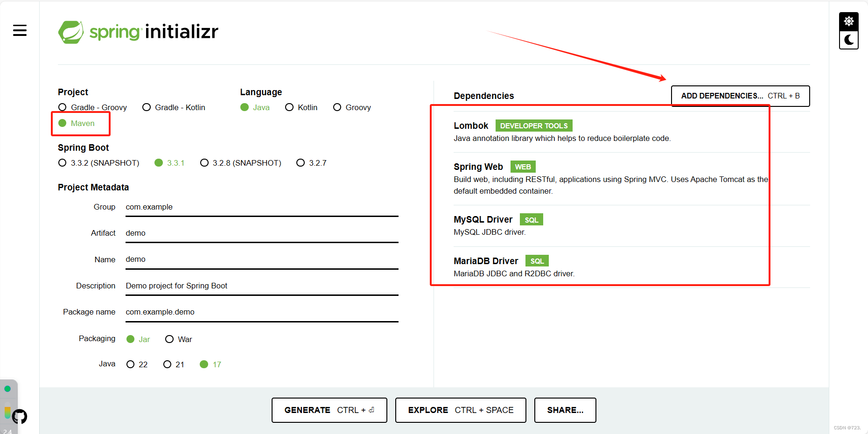The width and height of the screenshot is (868, 434).
Task: Pick War packaging
Action: 179,339
